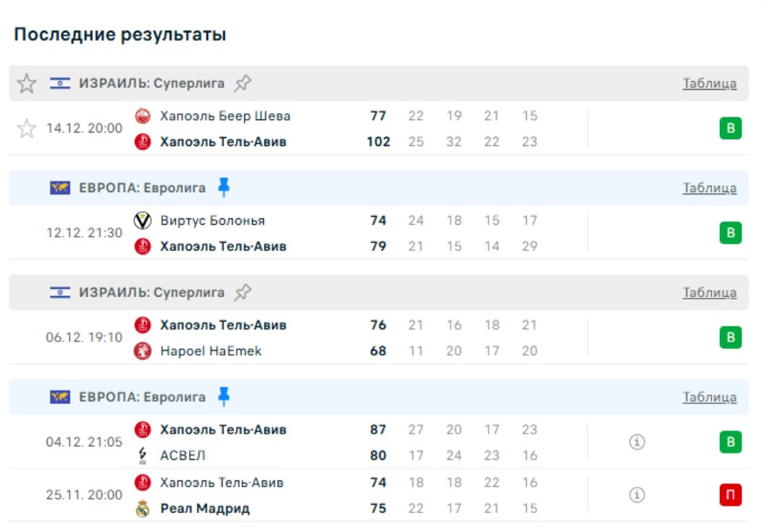Star the Israel Superliga league header
Viewport: 762px width, 532px height.
coord(27,83)
